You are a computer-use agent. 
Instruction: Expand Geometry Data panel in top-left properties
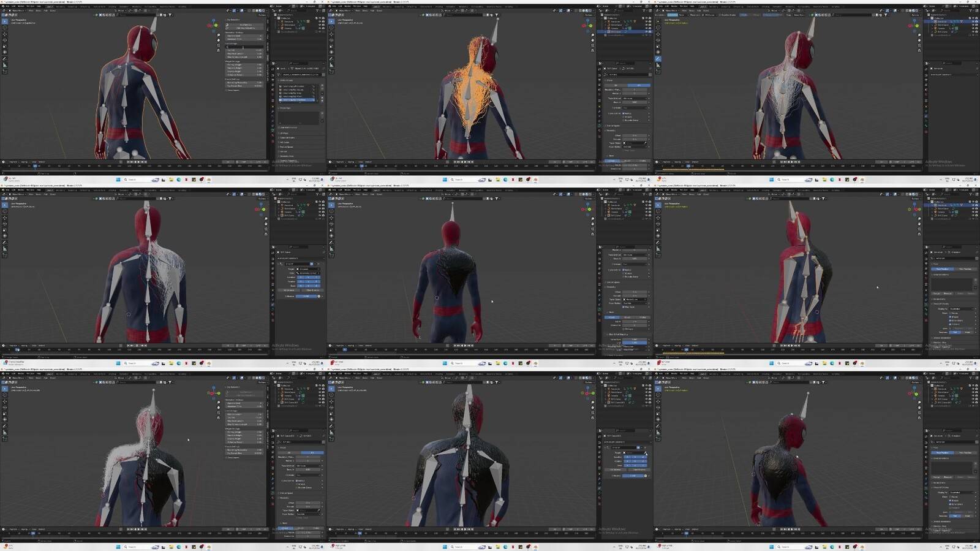(286, 156)
